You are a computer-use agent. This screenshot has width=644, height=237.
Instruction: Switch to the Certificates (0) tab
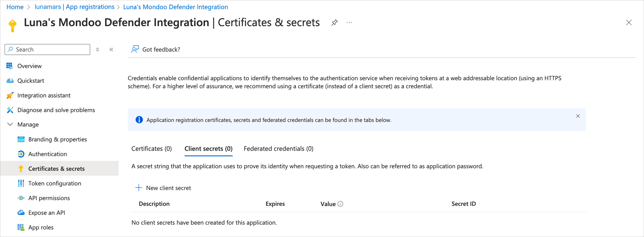point(152,149)
